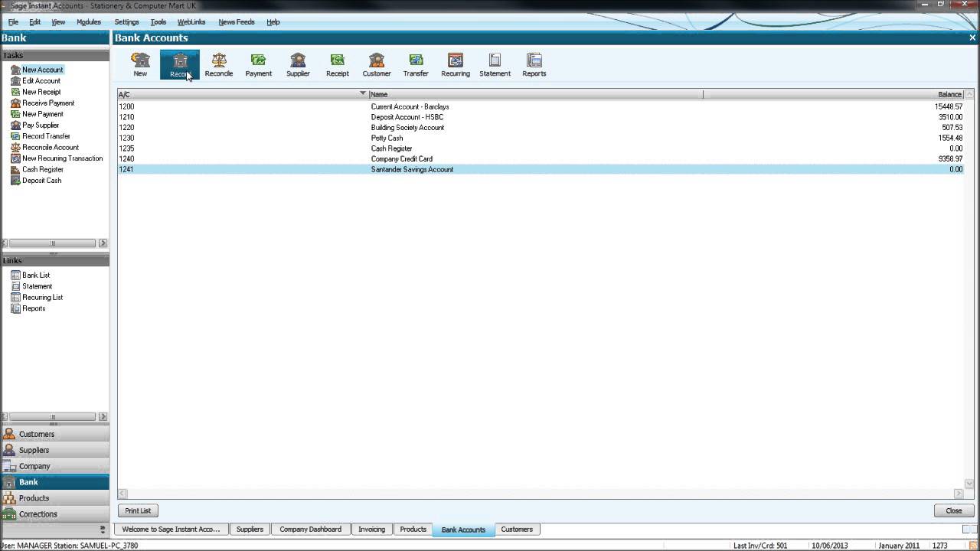This screenshot has height=551, width=980.
Task: Choose New Recurring Transaction task
Action: 62,158
